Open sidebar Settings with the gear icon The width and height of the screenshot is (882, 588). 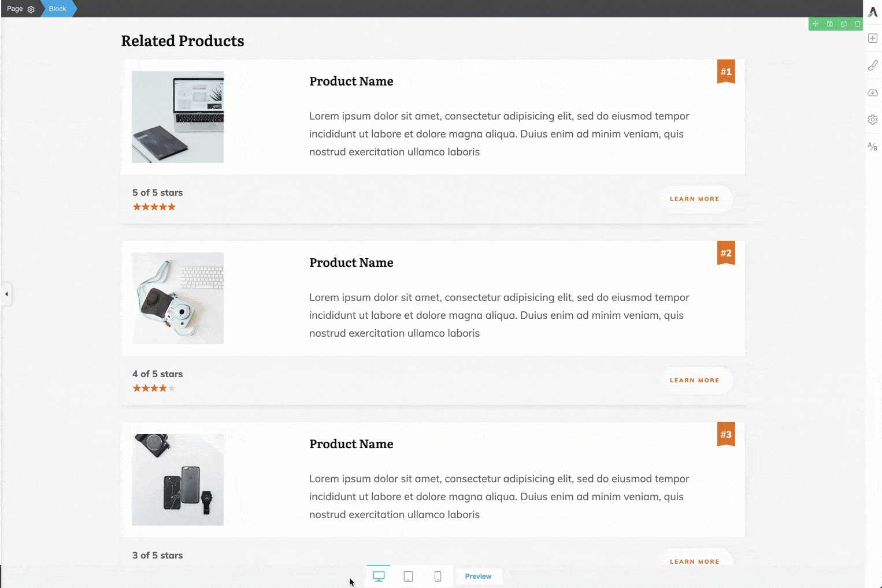[x=873, y=120]
